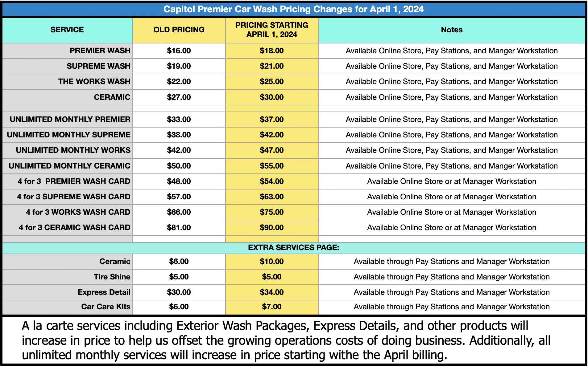Click new price $21.00 for Supreme Wash

tap(272, 66)
